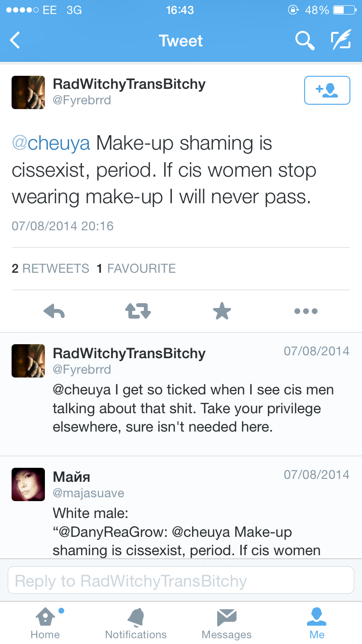Image resolution: width=362 pixels, height=644 pixels.
Task: View the 1 favourite list
Action: point(136,268)
